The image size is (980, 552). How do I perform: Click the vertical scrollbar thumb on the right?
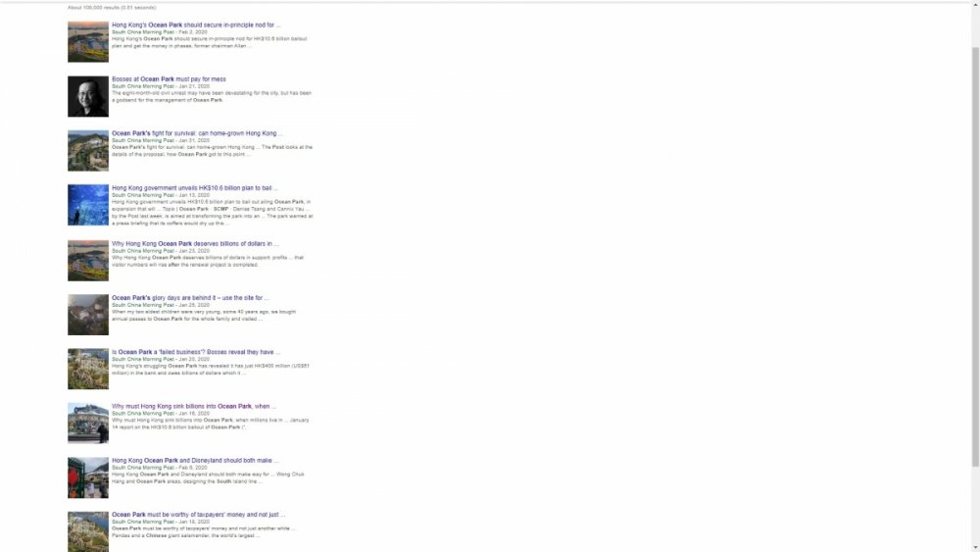(974, 245)
